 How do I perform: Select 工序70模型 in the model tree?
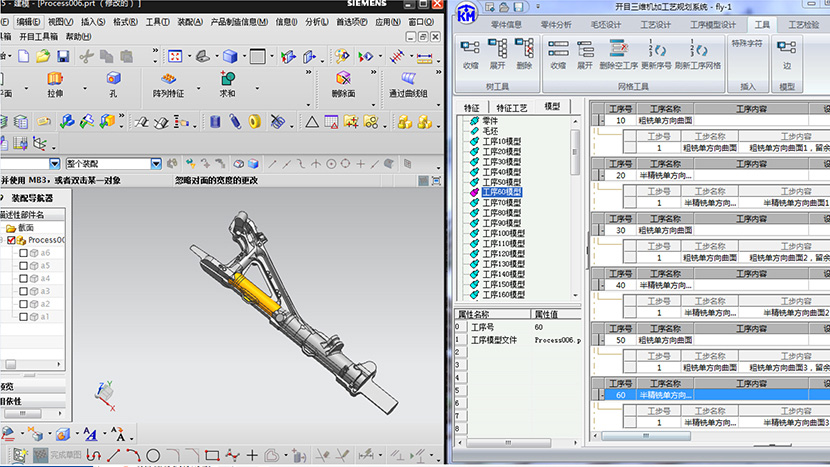click(501, 202)
